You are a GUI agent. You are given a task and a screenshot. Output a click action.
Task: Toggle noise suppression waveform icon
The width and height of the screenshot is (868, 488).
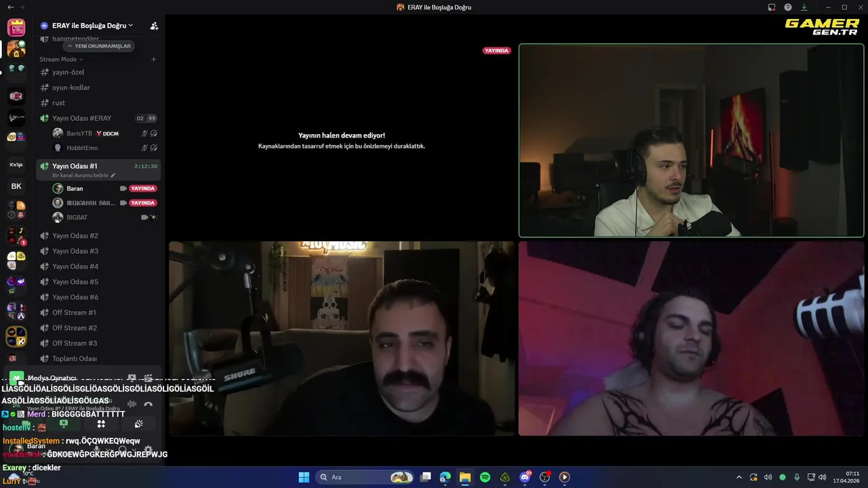coord(132,405)
